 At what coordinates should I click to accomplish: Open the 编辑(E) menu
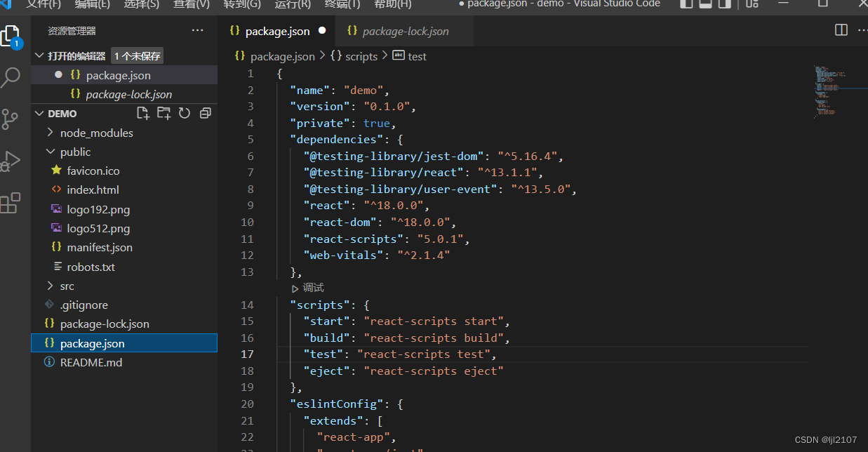click(x=93, y=4)
